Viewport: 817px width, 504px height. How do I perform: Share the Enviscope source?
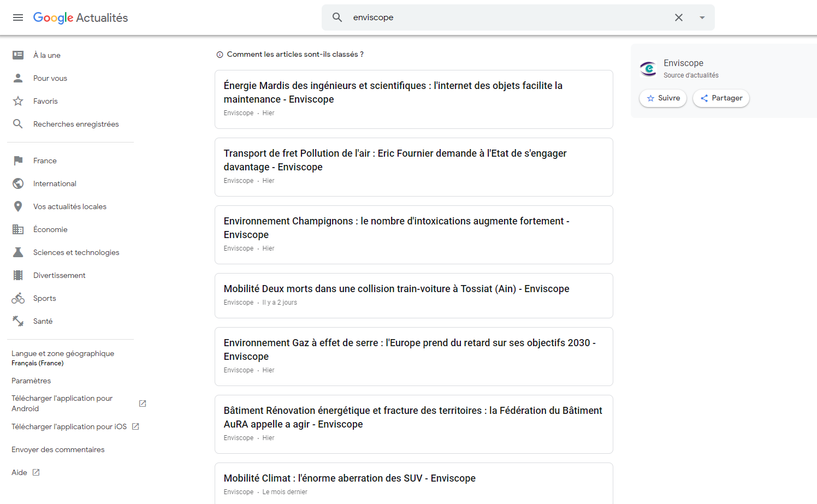pos(721,98)
